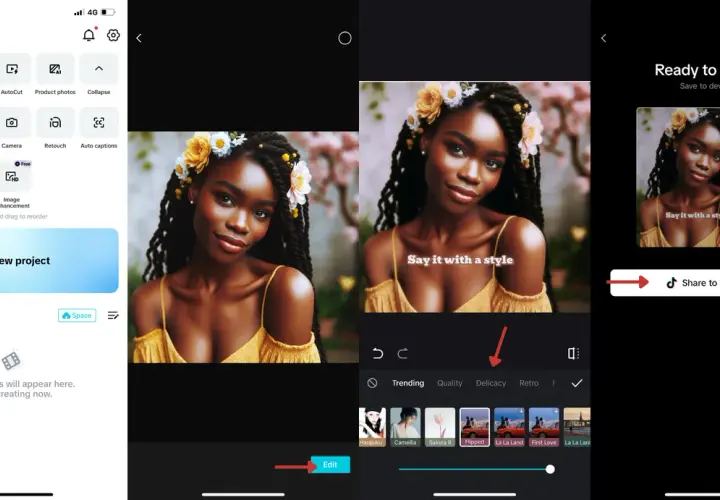Tap the battery status icon
Viewport: 720px width, 500px height.
(x=108, y=12)
